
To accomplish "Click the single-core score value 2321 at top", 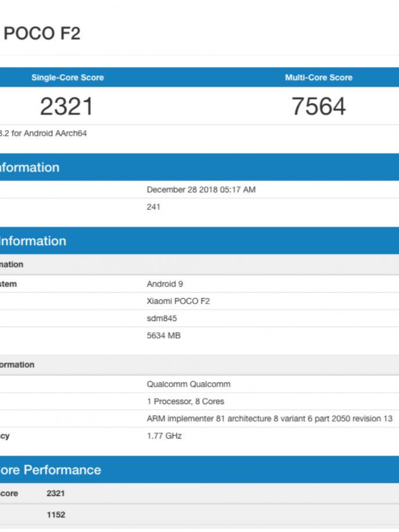I will 66,106.
